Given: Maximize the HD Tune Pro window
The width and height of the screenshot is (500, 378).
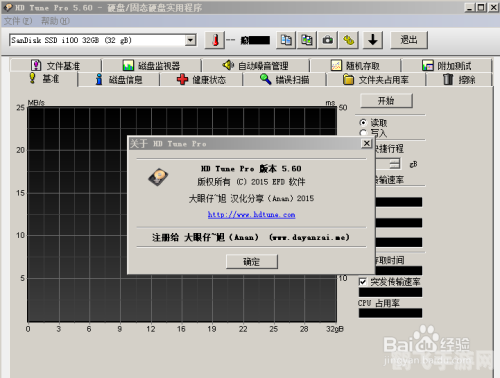Looking at the screenshot, I should click(x=481, y=7).
